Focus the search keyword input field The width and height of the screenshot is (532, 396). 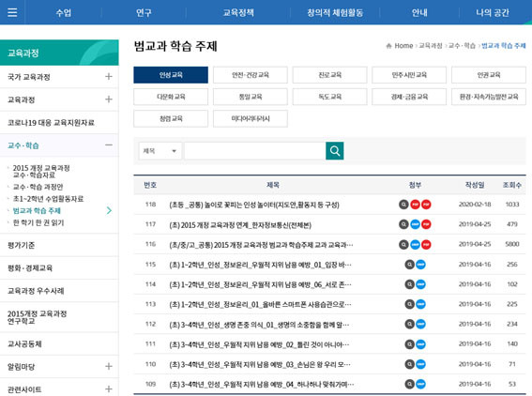255,151
